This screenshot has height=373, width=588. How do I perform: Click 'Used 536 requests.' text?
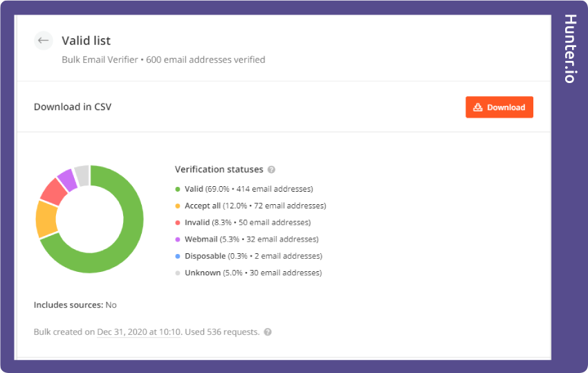tap(222, 332)
